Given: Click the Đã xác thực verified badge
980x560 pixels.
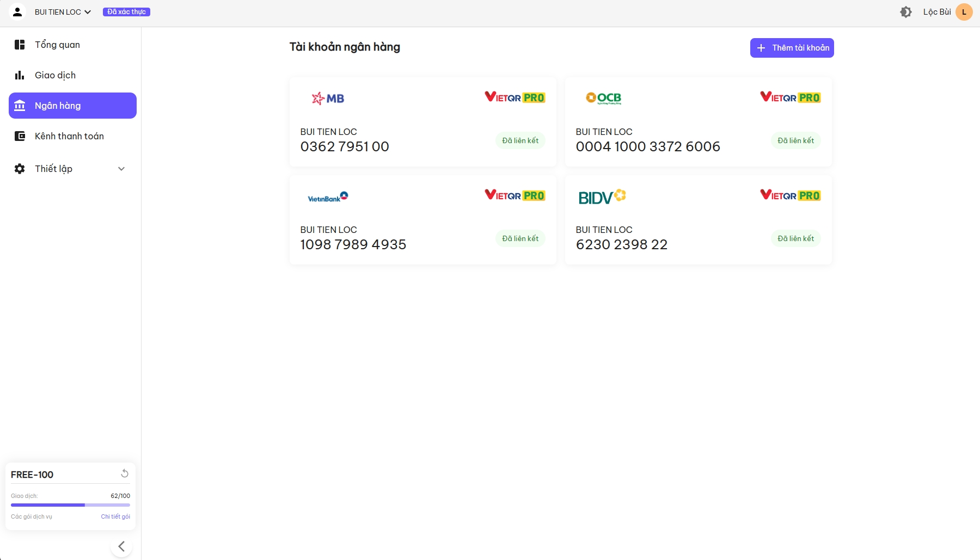Looking at the screenshot, I should click(126, 12).
